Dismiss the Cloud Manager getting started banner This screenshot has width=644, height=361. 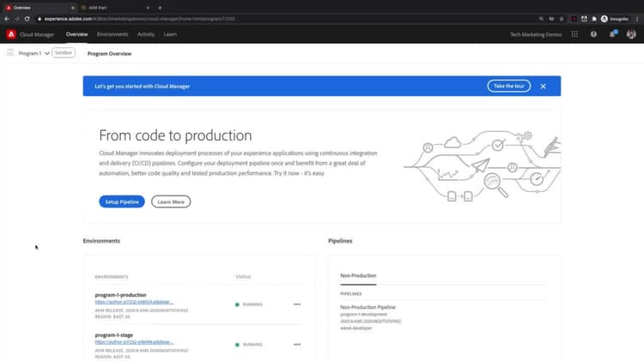click(543, 86)
